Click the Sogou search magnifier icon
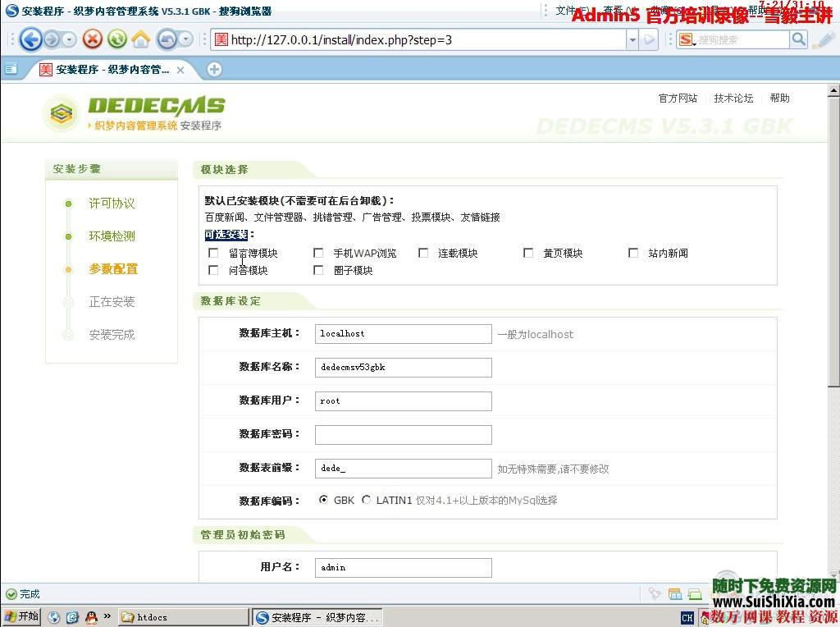840x627 pixels. coord(797,39)
